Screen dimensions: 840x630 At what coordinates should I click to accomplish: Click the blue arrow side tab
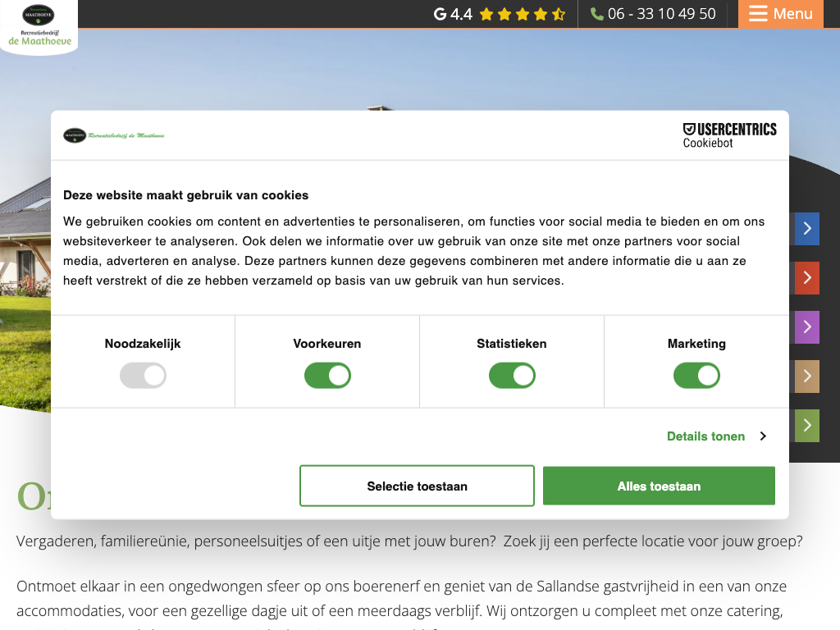tap(806, 229)
